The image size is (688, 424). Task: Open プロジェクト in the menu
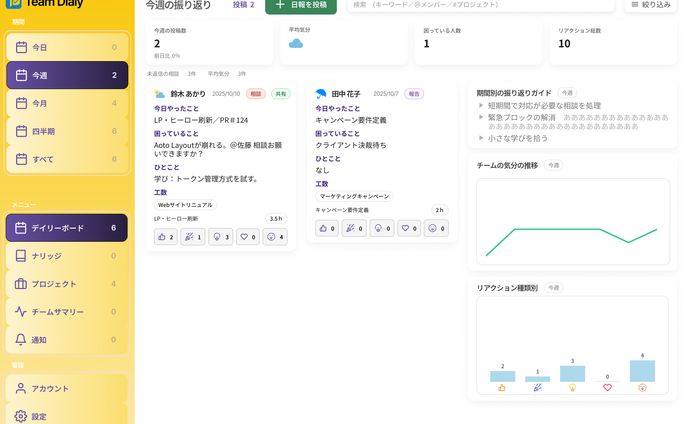coord(67,284)
